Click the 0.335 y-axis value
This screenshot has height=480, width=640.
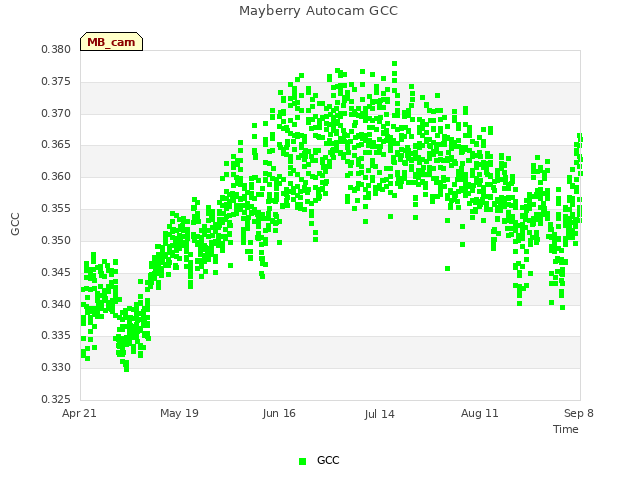click(56, 336)
